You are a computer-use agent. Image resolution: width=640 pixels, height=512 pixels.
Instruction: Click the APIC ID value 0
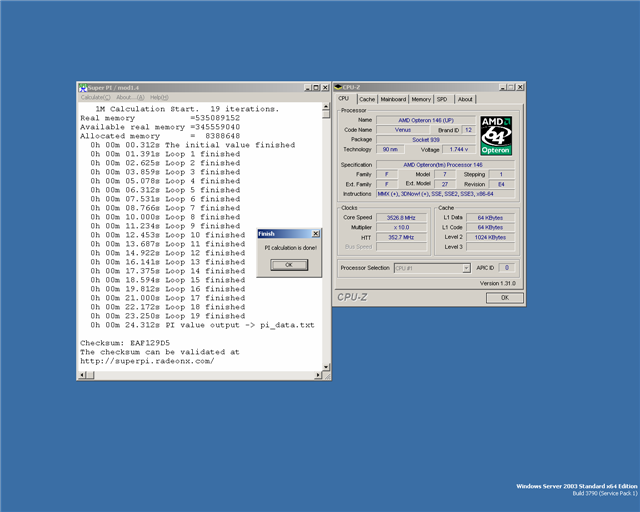click(x=507, y=268)
